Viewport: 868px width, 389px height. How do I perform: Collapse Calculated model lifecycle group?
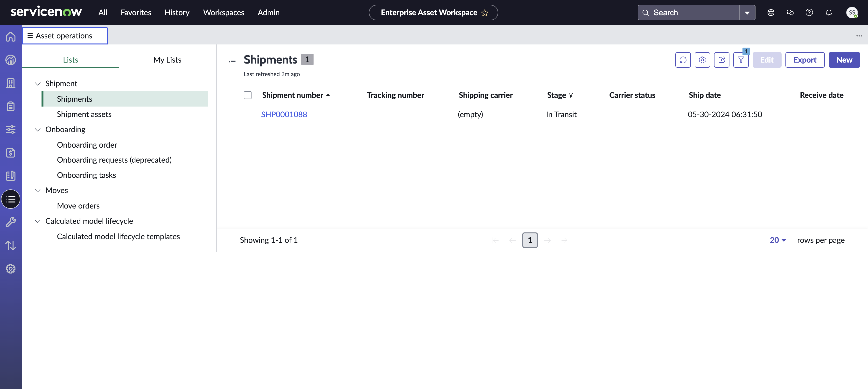tap(38, 221)
